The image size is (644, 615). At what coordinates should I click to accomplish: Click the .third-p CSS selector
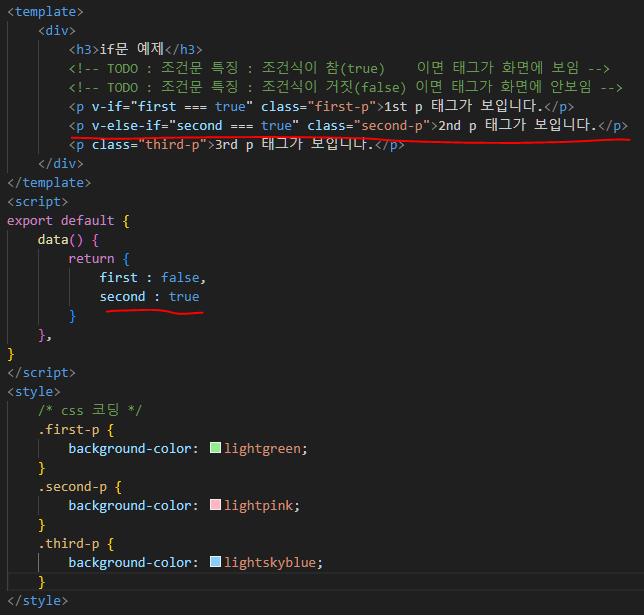click(69, 544)
